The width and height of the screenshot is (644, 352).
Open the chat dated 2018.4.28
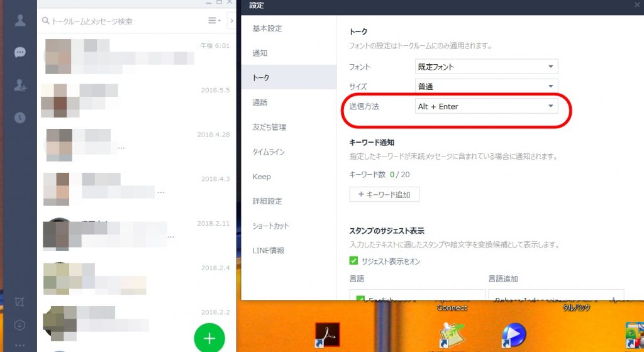click(136, 145)
